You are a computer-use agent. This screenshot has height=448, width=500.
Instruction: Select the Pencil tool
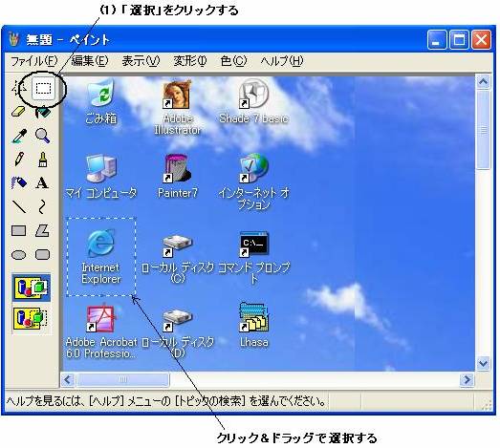(x=19, y=159)
